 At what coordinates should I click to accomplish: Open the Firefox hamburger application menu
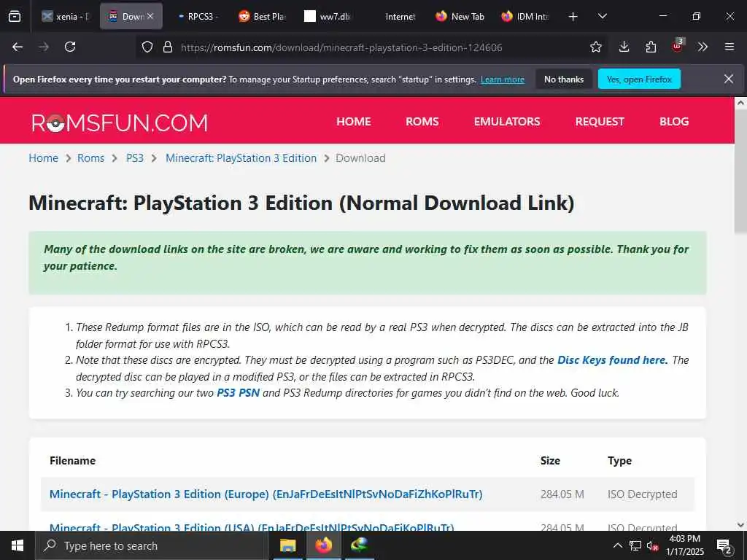point(729,47)
